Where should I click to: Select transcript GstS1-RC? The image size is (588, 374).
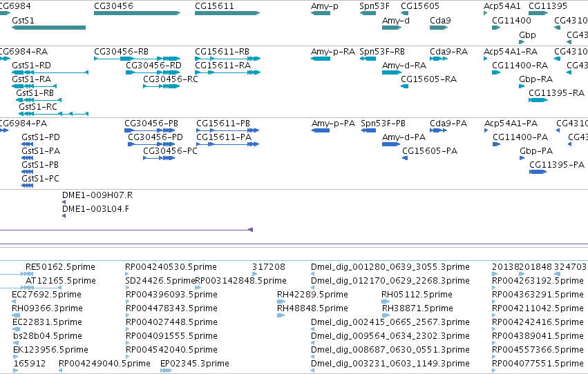tap(38, 107)
